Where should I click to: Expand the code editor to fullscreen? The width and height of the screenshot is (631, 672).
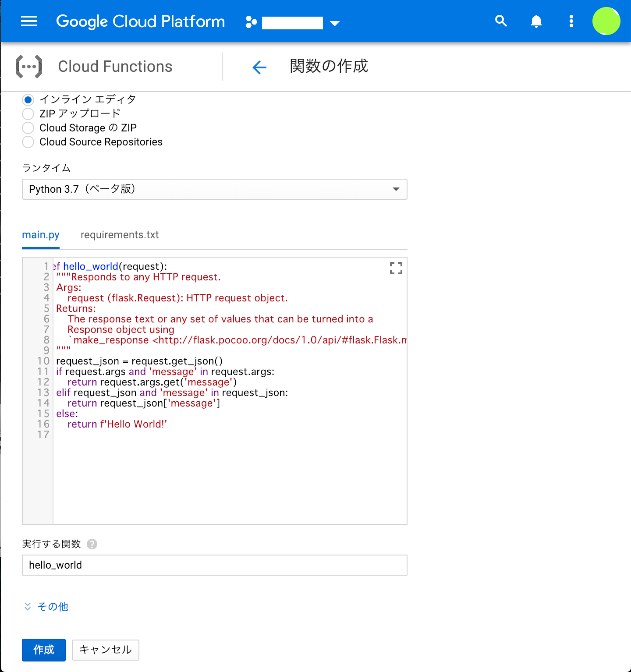[396, 268]
